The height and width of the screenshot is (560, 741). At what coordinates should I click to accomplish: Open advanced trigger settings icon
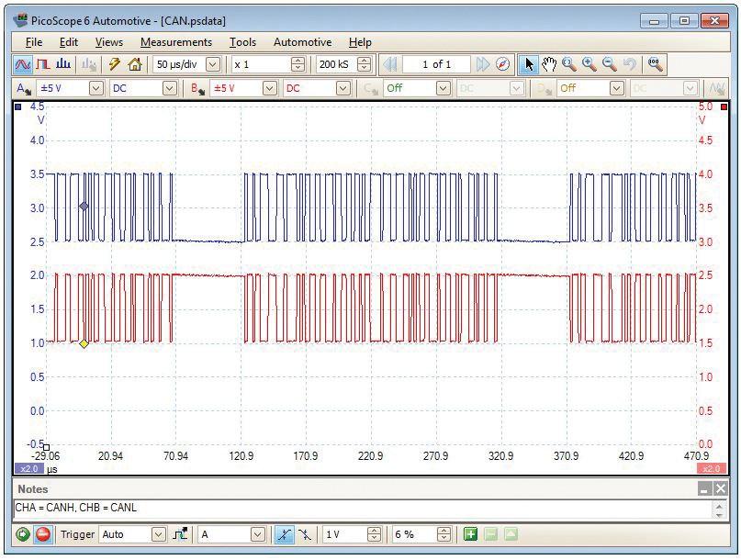click(180, 534)
